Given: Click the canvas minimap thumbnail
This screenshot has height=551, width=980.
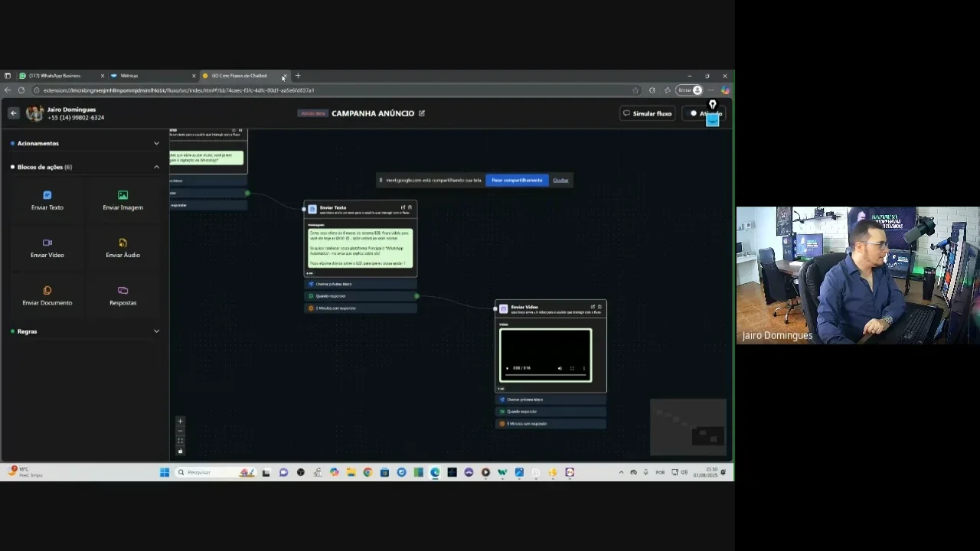Looking at the screenshot, I should 688,427.
